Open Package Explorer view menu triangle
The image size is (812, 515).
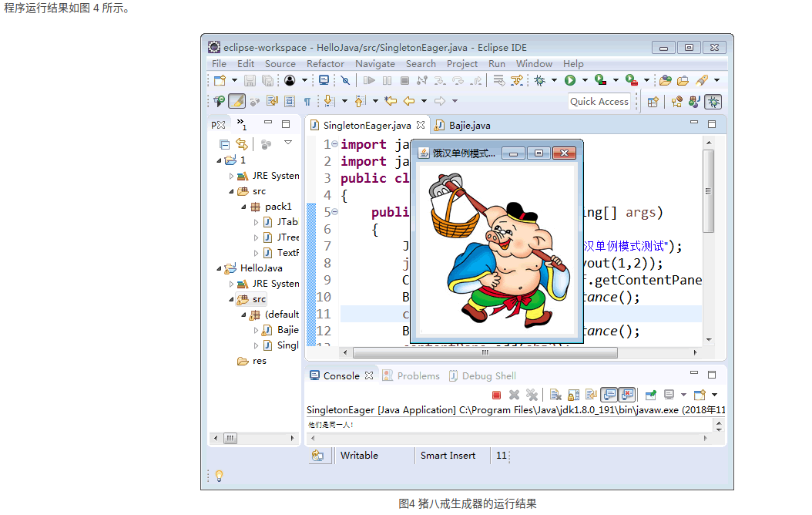click(288, 143)
